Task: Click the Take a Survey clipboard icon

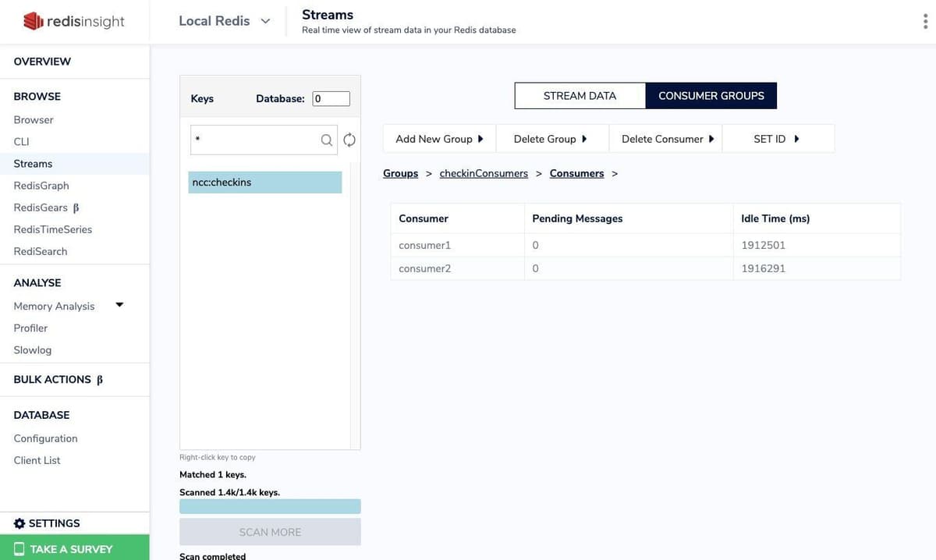Action: pos(19,549)
